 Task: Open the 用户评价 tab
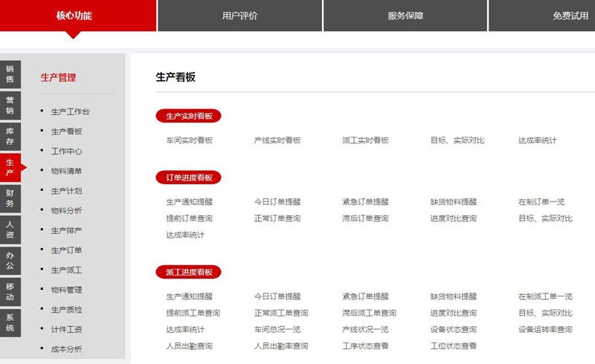point(239,16)
